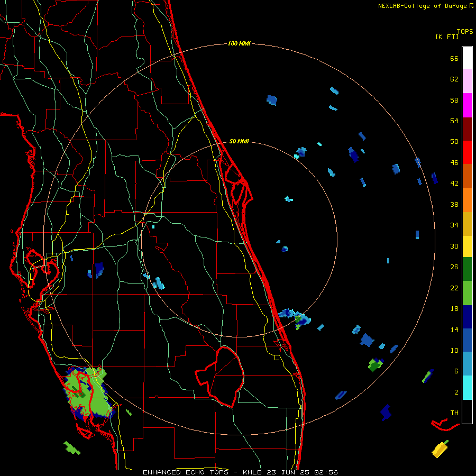
Task: Click the bright yellow legend swatch
Action: (467, 246)
